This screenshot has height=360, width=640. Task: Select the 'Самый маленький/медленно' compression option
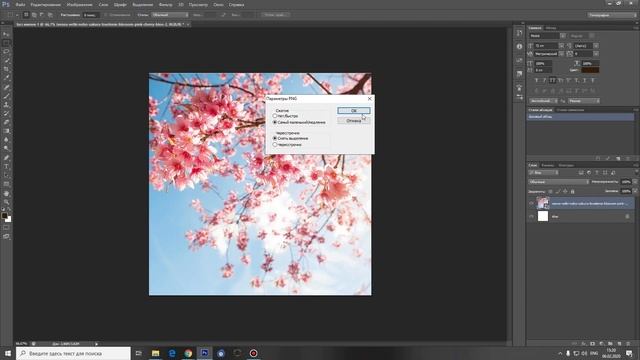[275, 122]
